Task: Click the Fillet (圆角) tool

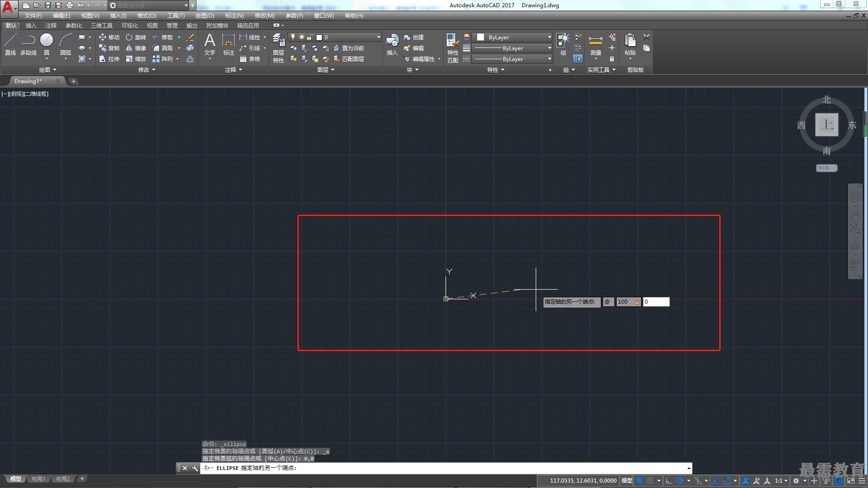Action: tap(163, 48)
